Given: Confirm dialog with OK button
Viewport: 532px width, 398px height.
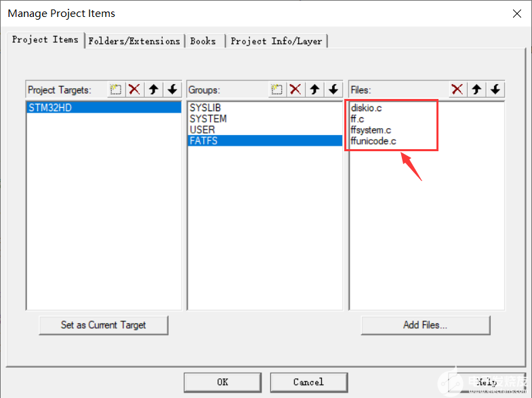Looking at the screenshot, I should tap(222, 382).
